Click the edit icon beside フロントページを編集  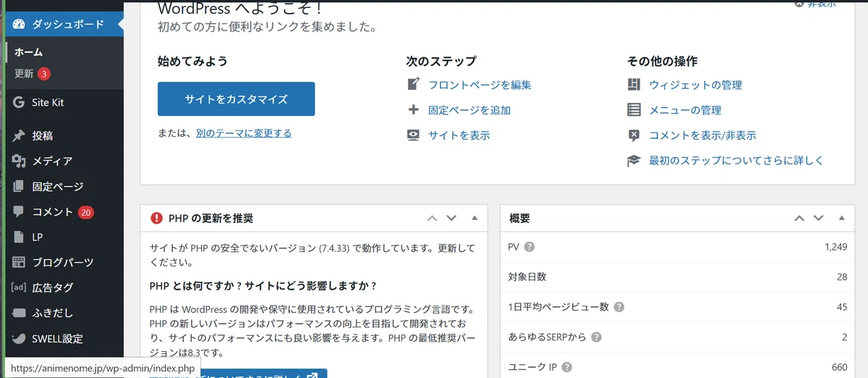click(413, 84)
